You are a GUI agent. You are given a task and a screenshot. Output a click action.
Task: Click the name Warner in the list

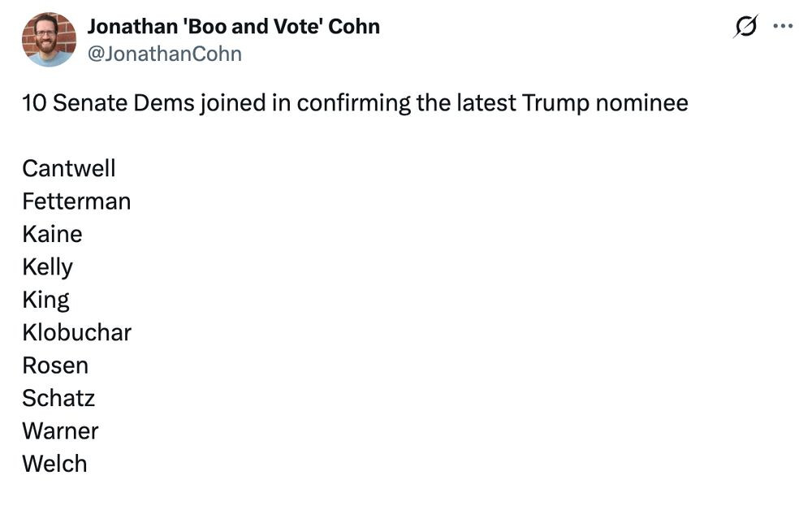(60, 430)
